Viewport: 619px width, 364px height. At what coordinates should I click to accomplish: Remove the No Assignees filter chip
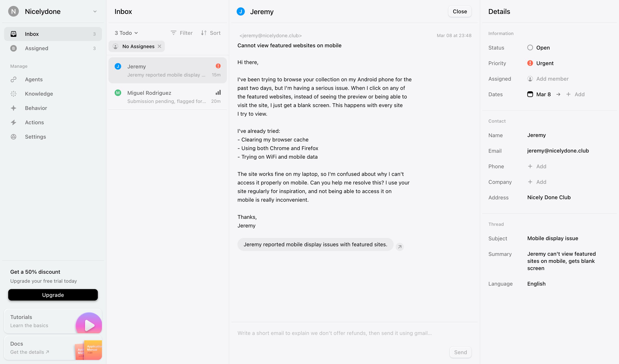coord(159,46)
